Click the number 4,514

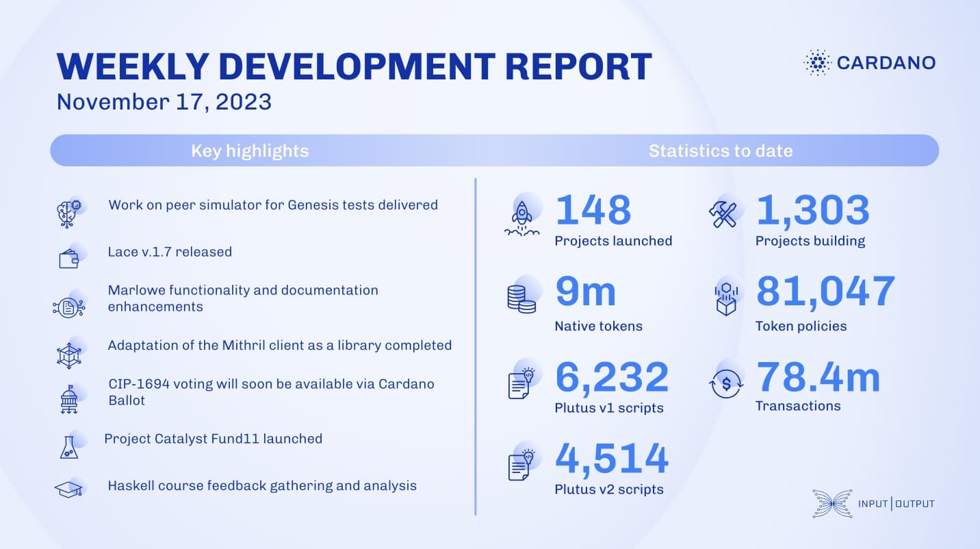point(612,459)
